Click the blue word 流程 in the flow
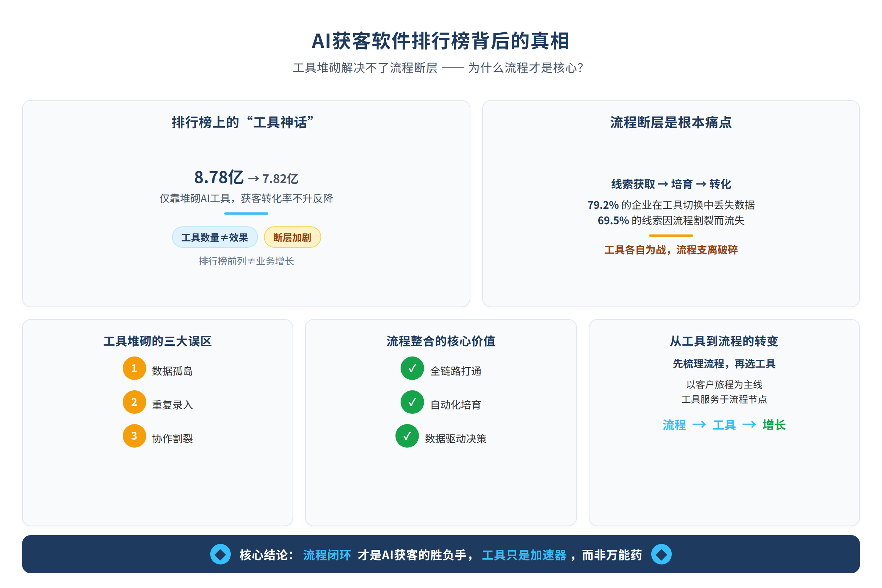Image resolution: width=882 pixels, height=588 pixels. coord(674,425)
